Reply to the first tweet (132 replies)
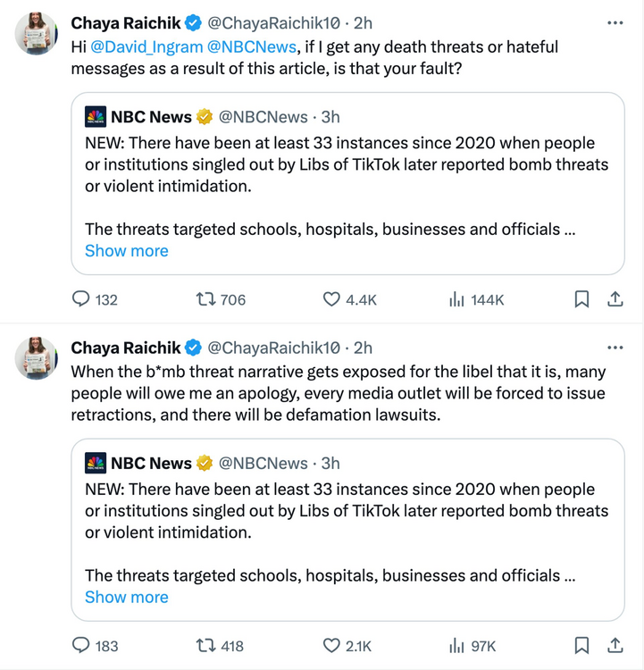 click(x=81, y=300)
